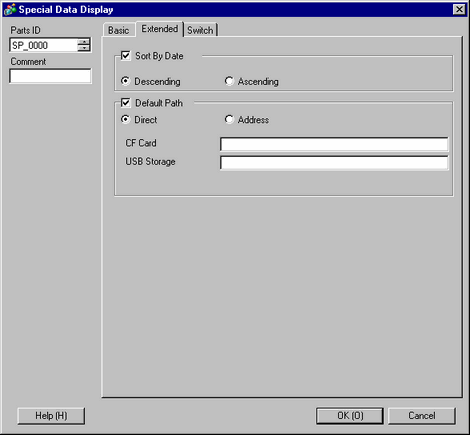Select the Descending radio button
The image size is (470, 435).
[125, 81]
